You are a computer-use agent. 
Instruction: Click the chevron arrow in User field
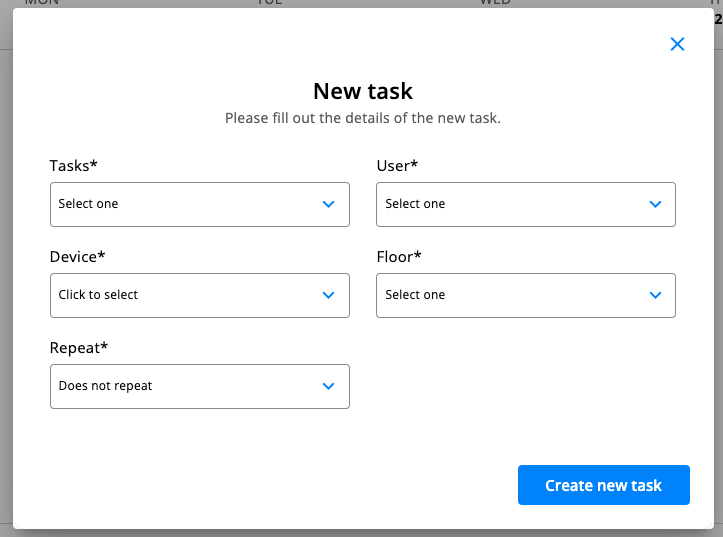click(655, 204)
